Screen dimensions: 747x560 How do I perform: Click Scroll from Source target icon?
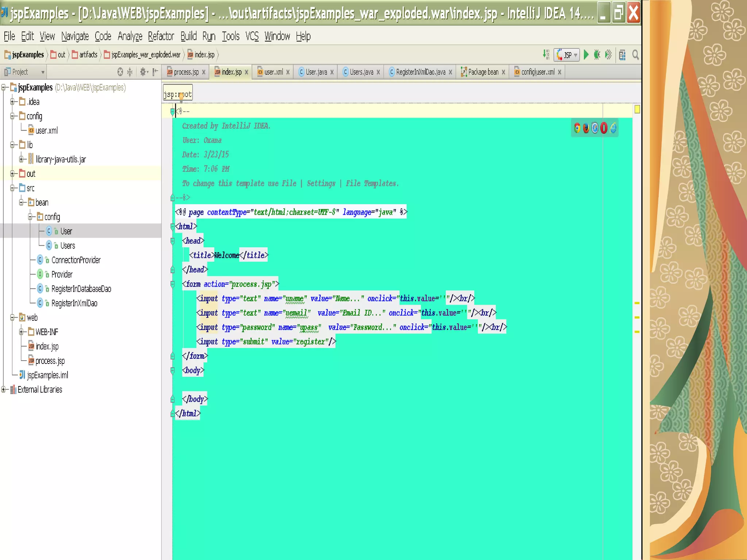[120, 72]
